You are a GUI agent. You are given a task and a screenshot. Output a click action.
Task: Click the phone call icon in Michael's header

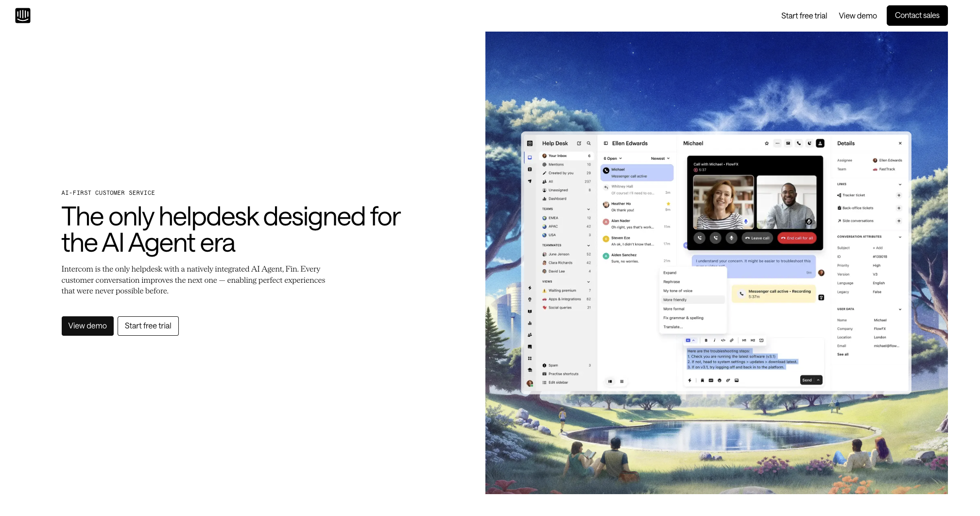point(799,143)
